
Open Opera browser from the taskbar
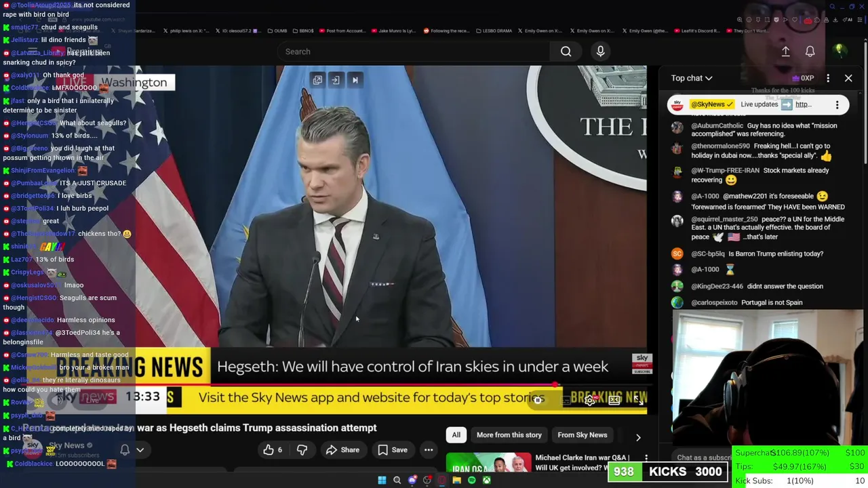click(x=442, y=481)
